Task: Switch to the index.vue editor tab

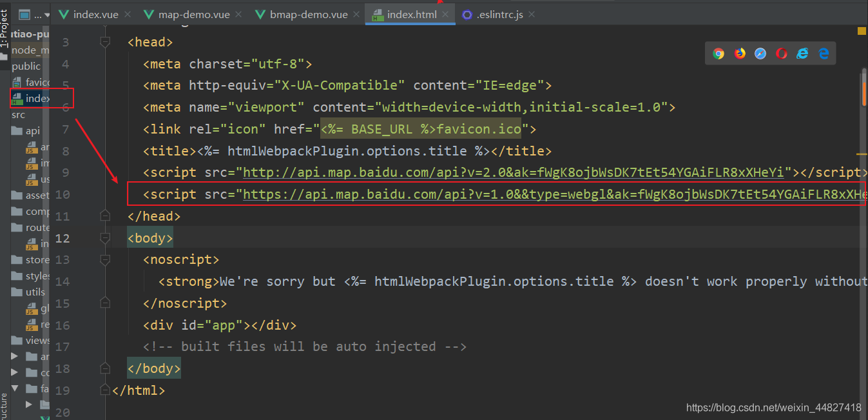Action: click(88, 14)
